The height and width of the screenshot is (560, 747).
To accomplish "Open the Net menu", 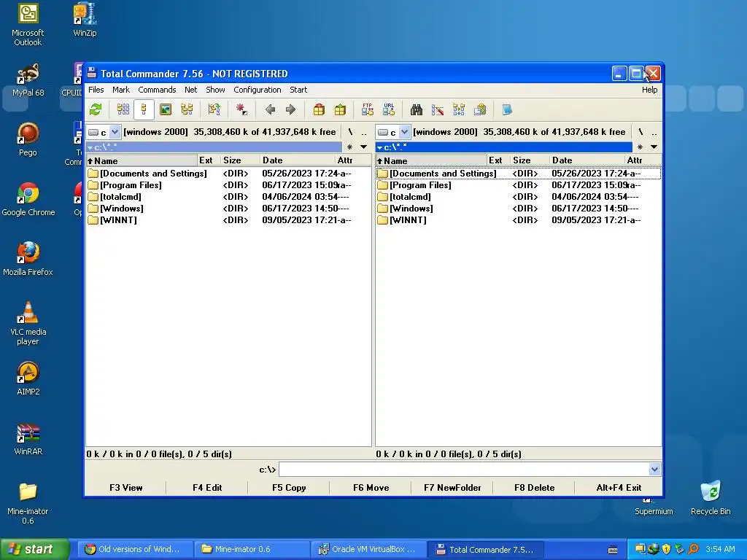I will coord(190,90).
